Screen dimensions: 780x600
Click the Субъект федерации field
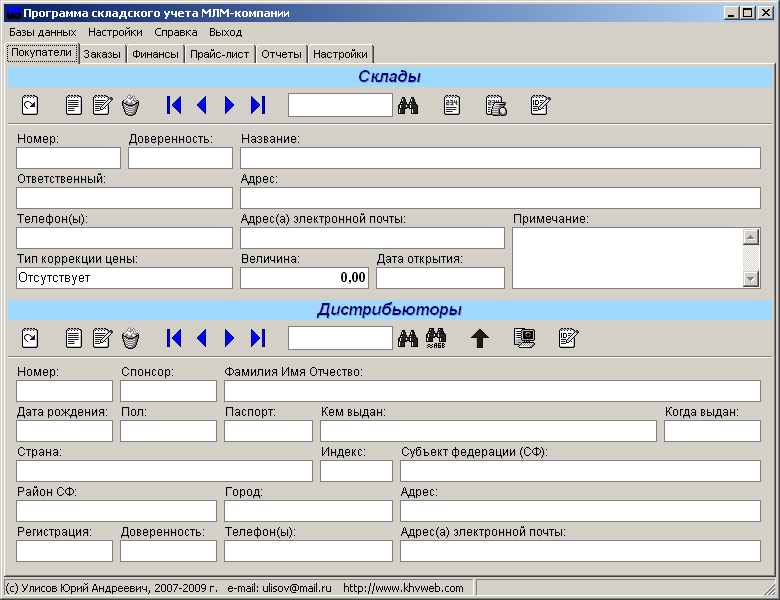pos(581,471)
